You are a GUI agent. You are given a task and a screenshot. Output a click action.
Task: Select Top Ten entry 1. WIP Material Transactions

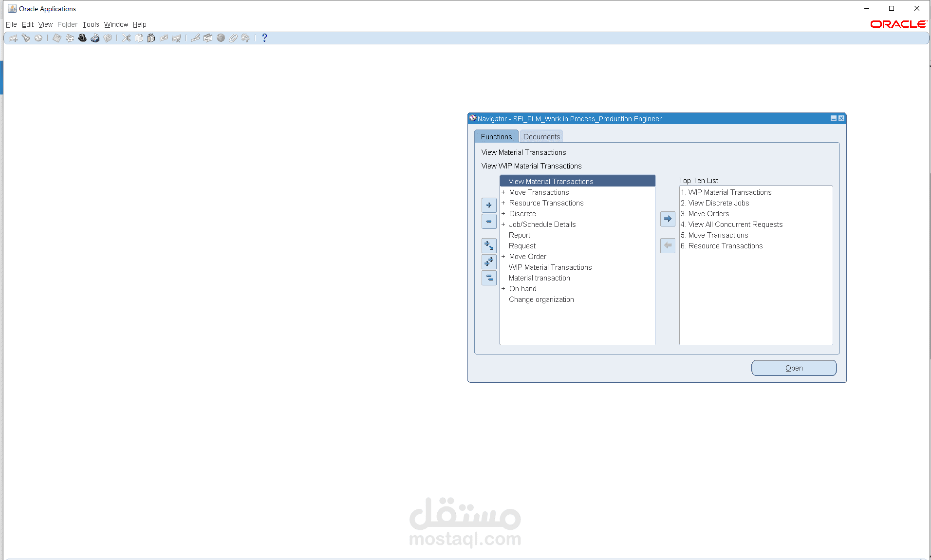[726, 192]
